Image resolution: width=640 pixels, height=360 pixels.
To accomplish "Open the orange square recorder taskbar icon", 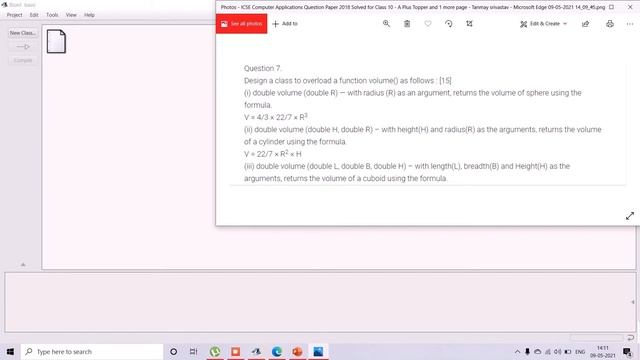I will [236, 351].
